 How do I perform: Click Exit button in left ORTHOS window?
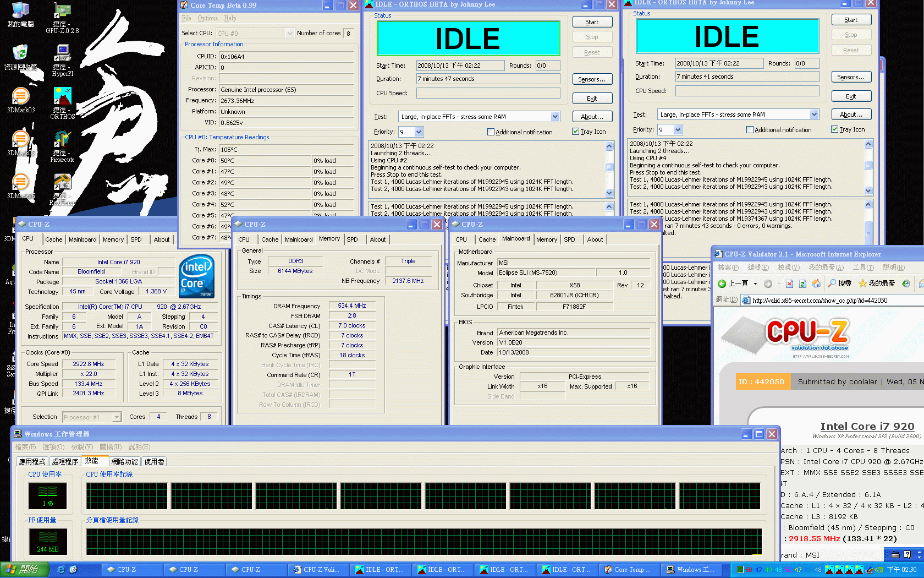[592, 99]
